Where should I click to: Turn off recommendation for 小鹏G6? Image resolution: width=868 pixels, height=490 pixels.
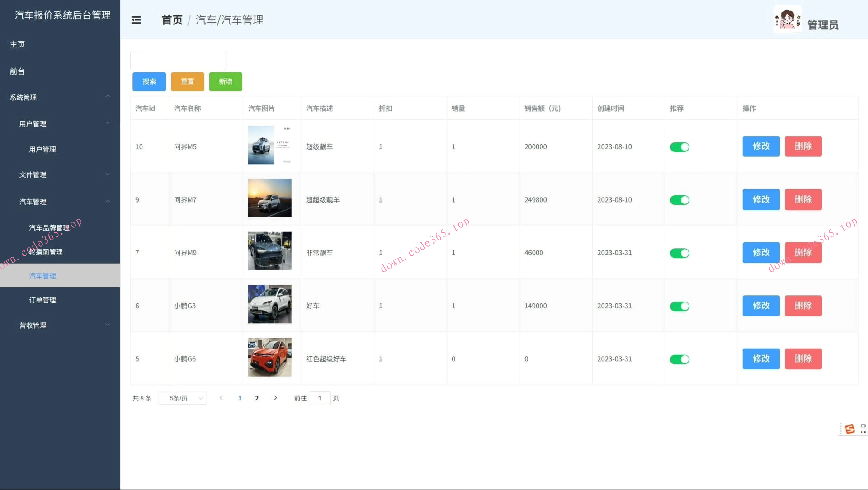pos(679,359)
